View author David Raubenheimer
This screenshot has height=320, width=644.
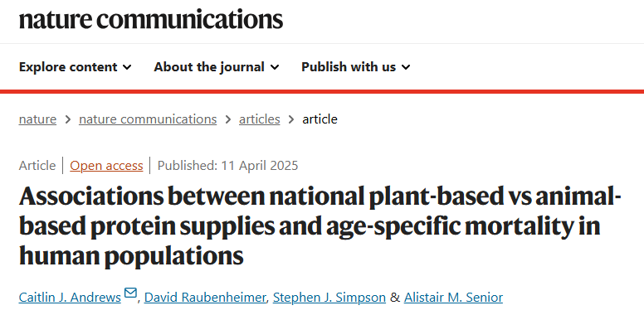pyautogui.click(x=205, y=297)
